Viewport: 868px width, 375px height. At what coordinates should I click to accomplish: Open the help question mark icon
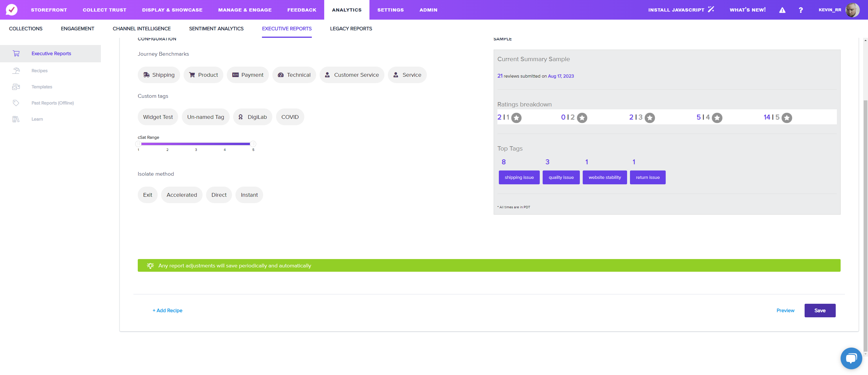801,10
